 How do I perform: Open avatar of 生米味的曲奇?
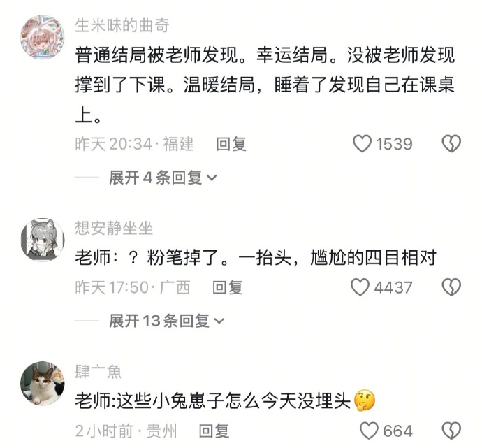[x=43, y=36]
